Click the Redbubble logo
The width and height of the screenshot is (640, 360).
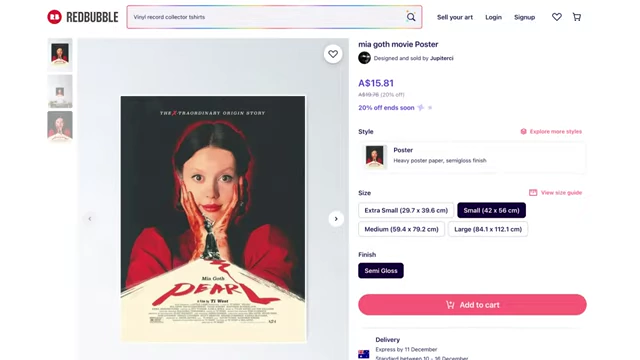tap(83, 17)
